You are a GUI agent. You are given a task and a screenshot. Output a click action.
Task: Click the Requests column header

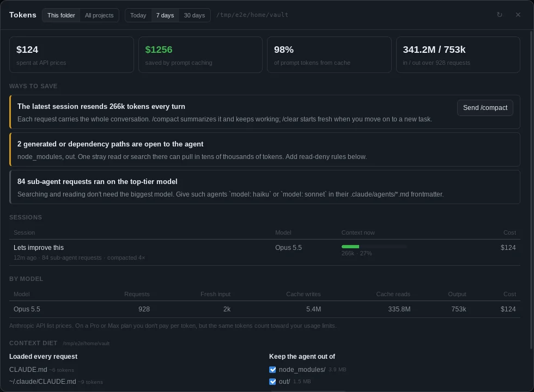[137, 294]
